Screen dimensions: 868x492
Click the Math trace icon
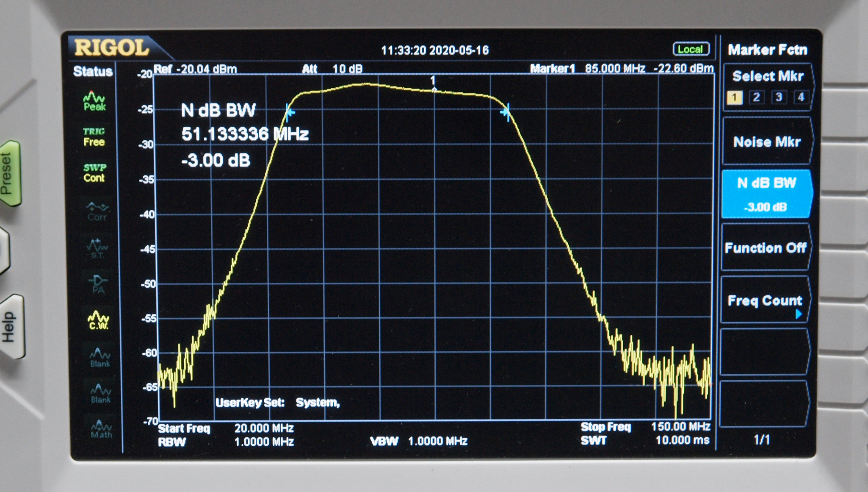tap(101, 429)
